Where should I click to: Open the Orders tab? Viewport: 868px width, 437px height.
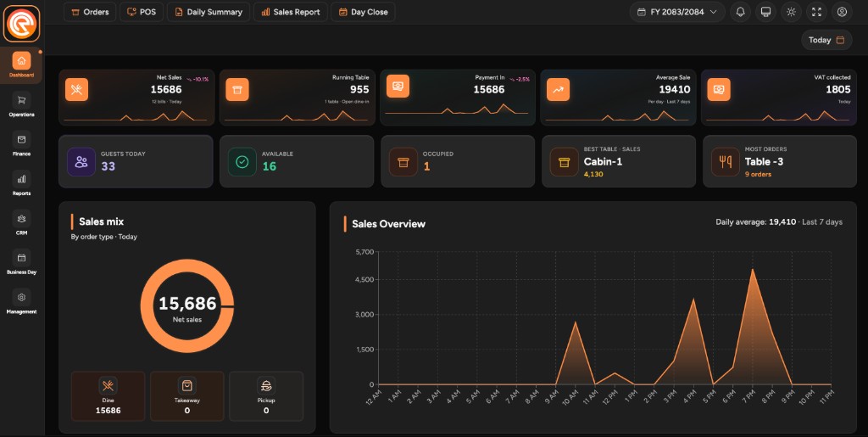pyautogui.click(x=90, y=12)
